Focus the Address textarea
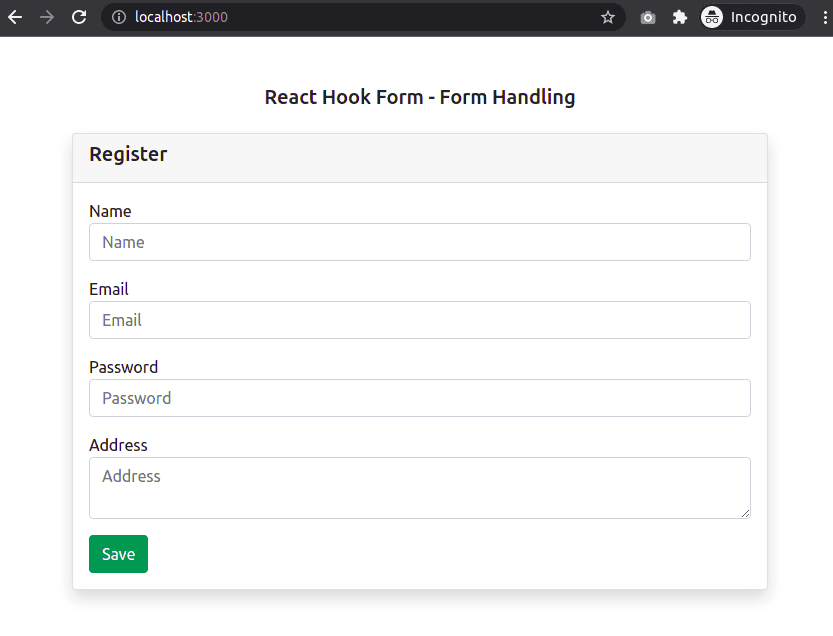The width and height of the screenshot is (833, 636). pos(419,487)
